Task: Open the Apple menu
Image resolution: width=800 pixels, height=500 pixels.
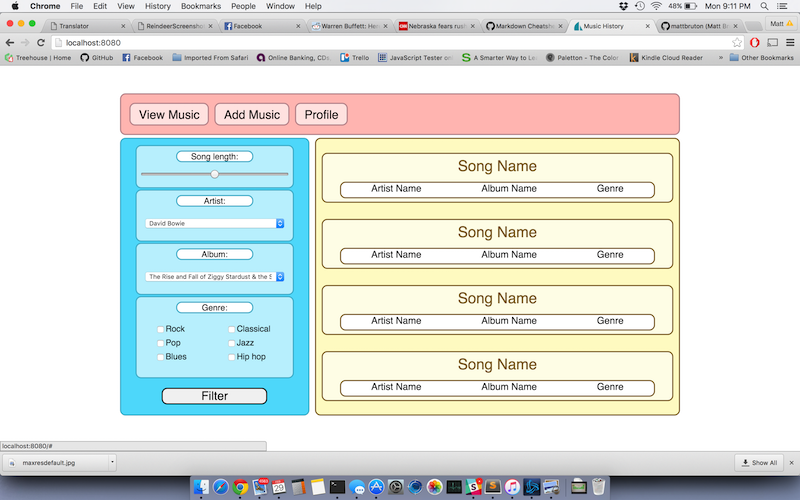Action: pos(15,6)
